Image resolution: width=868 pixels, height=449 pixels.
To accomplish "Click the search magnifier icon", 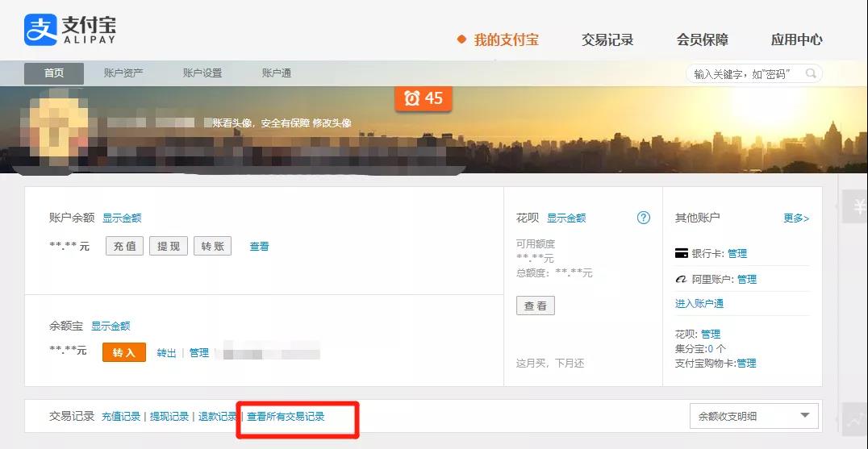I will tap(811, 73).
